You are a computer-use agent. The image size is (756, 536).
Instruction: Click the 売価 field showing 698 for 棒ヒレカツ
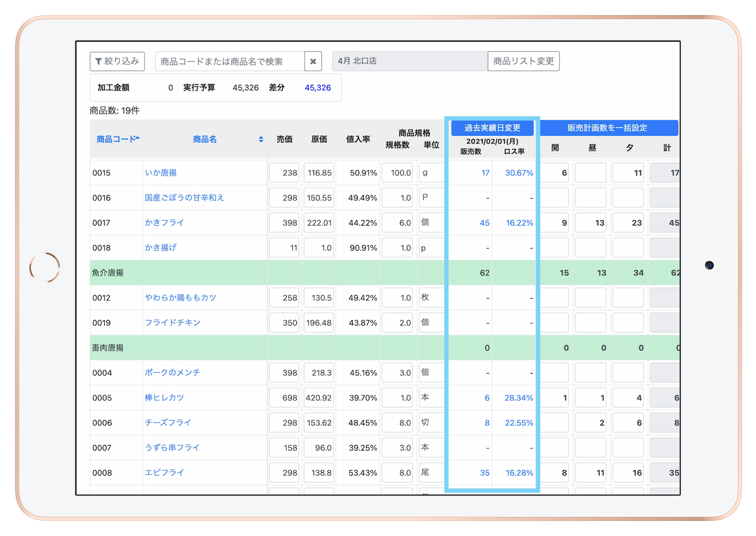click(x=285, y=398)
